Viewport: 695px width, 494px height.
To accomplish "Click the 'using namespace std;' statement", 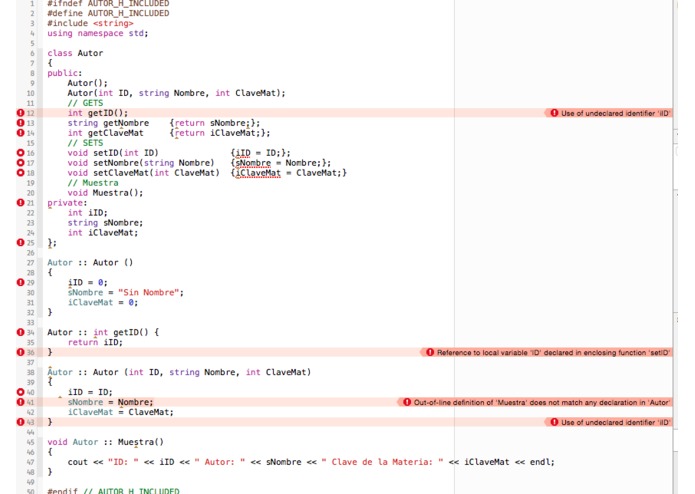I will pos(98,33).
